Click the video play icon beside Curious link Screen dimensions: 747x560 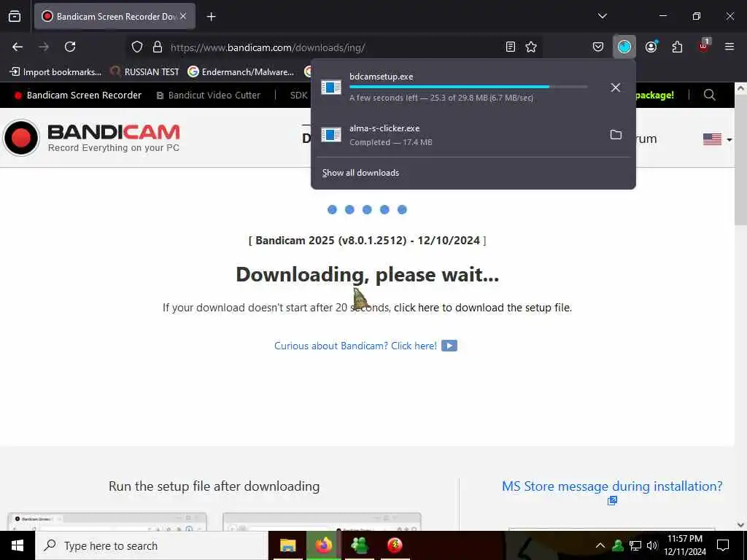pyautogui.click(x=449, y=346)
